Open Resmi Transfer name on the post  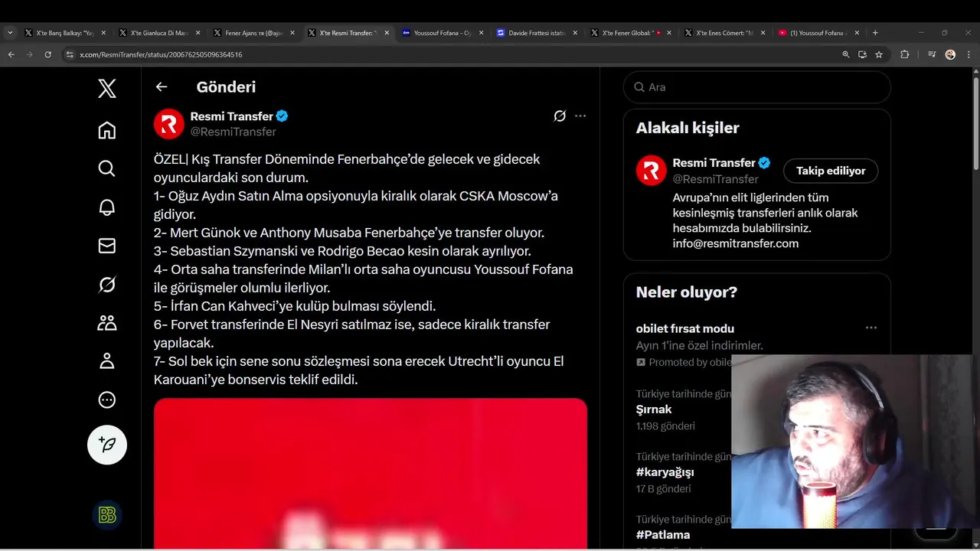[x=231, y=116]
